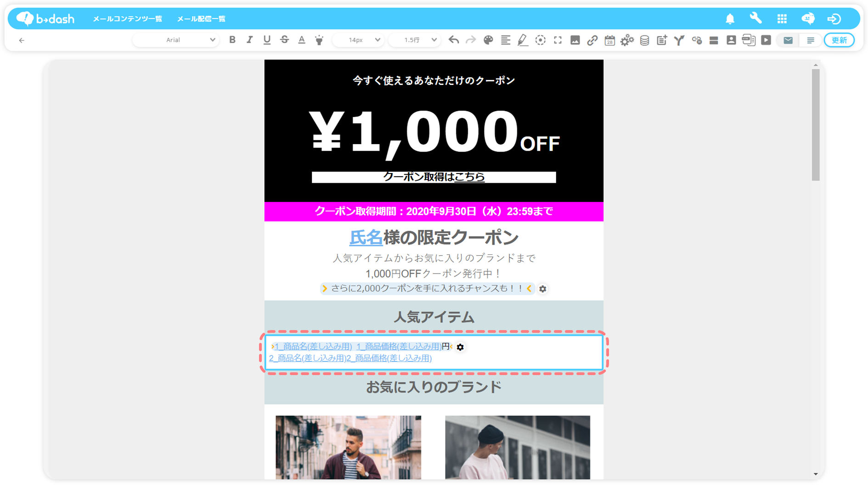Switch to text mail mode

coord(811,40)
